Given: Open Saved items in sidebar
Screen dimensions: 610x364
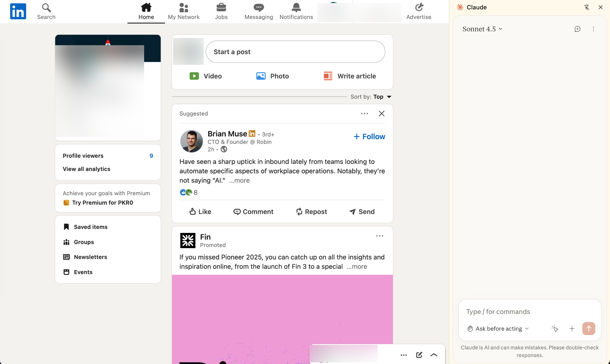Looking at the screenshot, I should [x=91, y=227].
